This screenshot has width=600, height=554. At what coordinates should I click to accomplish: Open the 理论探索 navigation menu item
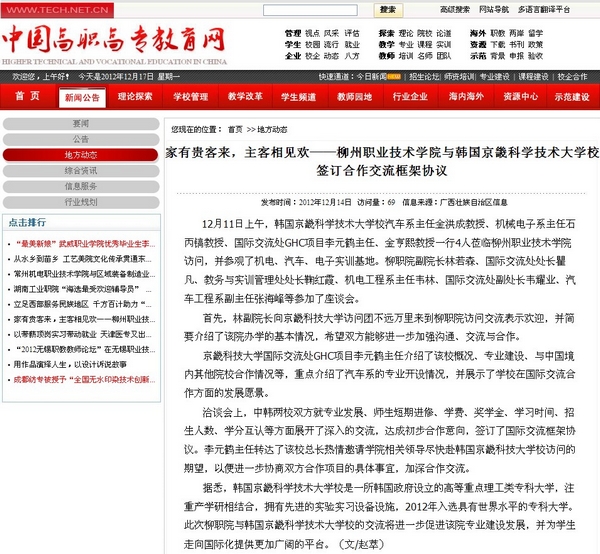135,97
